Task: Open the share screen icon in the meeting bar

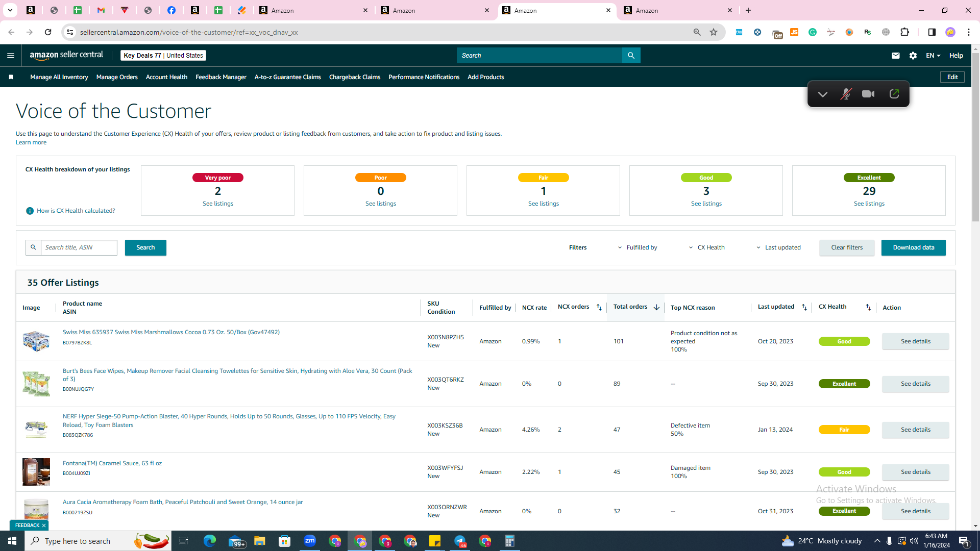Action: click(x=894, y=94)
